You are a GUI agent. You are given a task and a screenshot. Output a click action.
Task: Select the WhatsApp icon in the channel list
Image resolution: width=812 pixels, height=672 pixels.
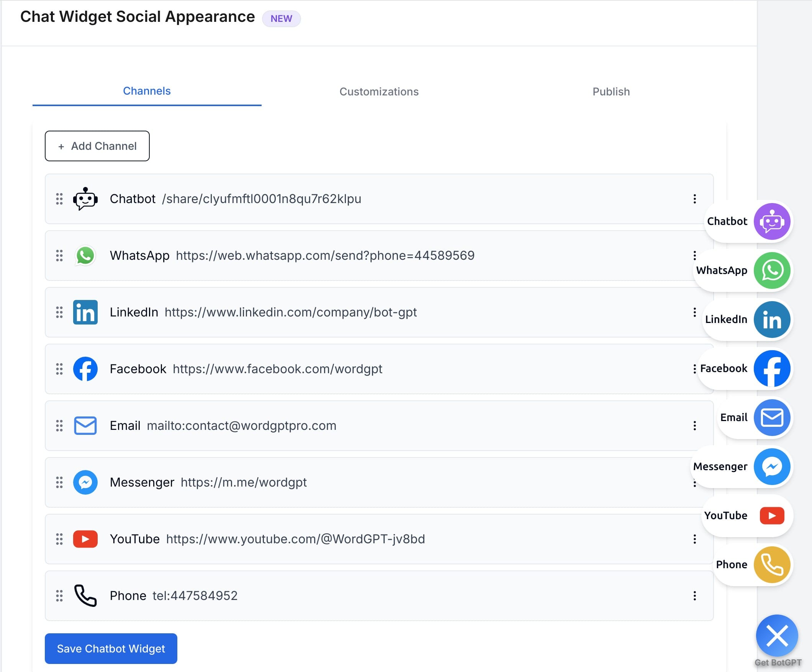tap(85, 256)
